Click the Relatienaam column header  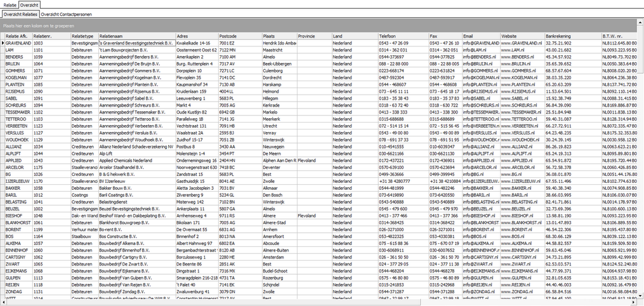tap(137, 36)
